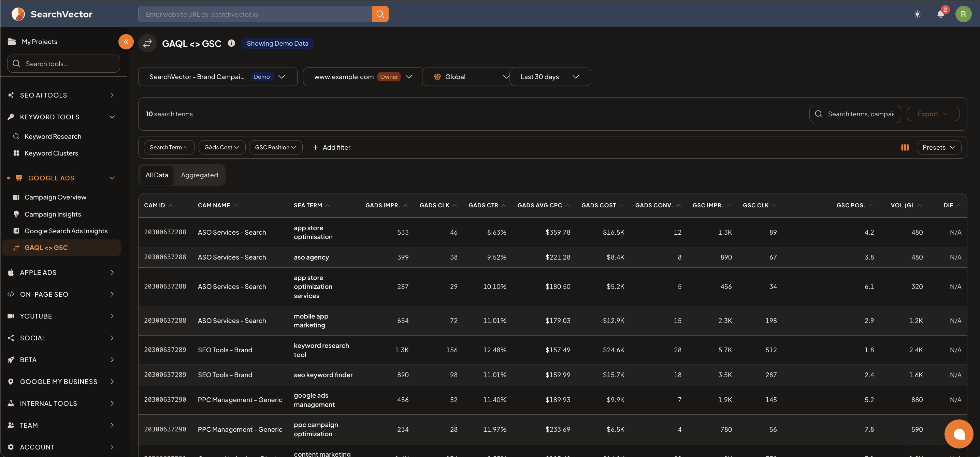This screenshot has height=457, width=980.
Task: Open Campaign Overview
Action: [x=55, y=197]
